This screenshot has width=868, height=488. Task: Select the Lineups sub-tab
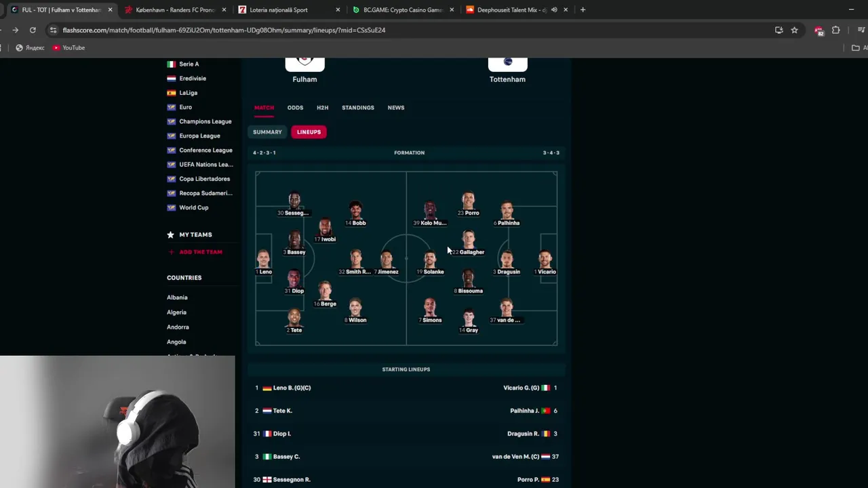[309, 132]
